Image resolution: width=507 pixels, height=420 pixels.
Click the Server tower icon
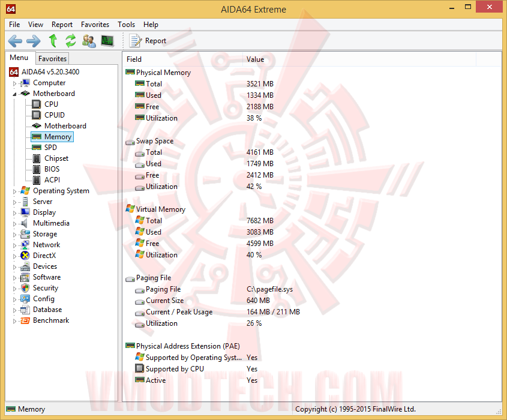tap(25, 202)
